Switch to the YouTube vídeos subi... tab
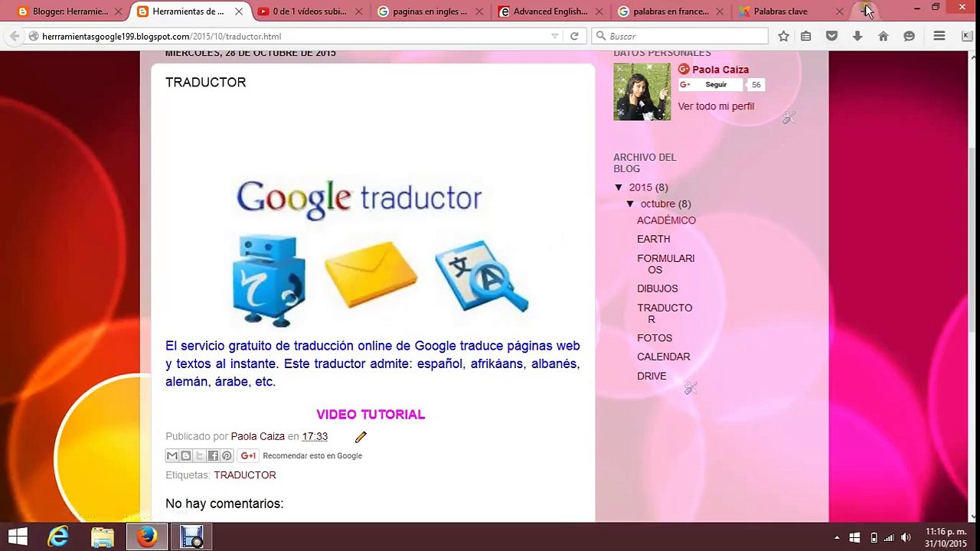The width and height of the screenshot is (980, 551). (309, 11)
